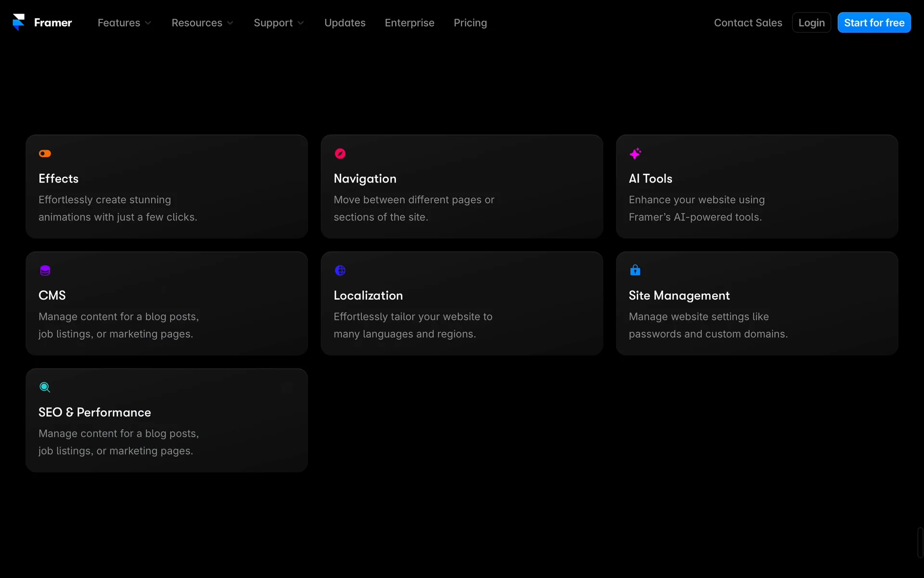Click the purple CMS database icon

[x=45, y=271]
